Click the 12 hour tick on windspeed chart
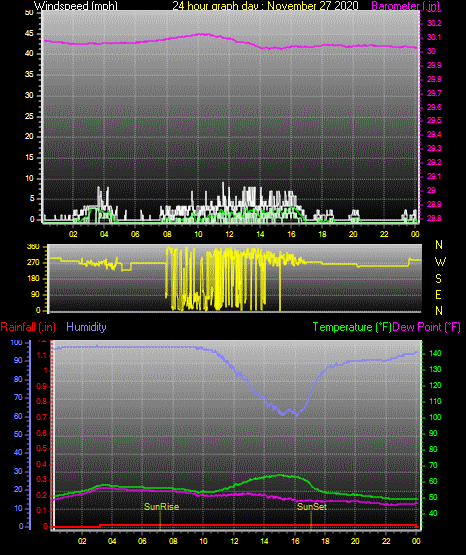Image resolution: width=466 pixels, height=555 pixels. click(x=229, y=234)
